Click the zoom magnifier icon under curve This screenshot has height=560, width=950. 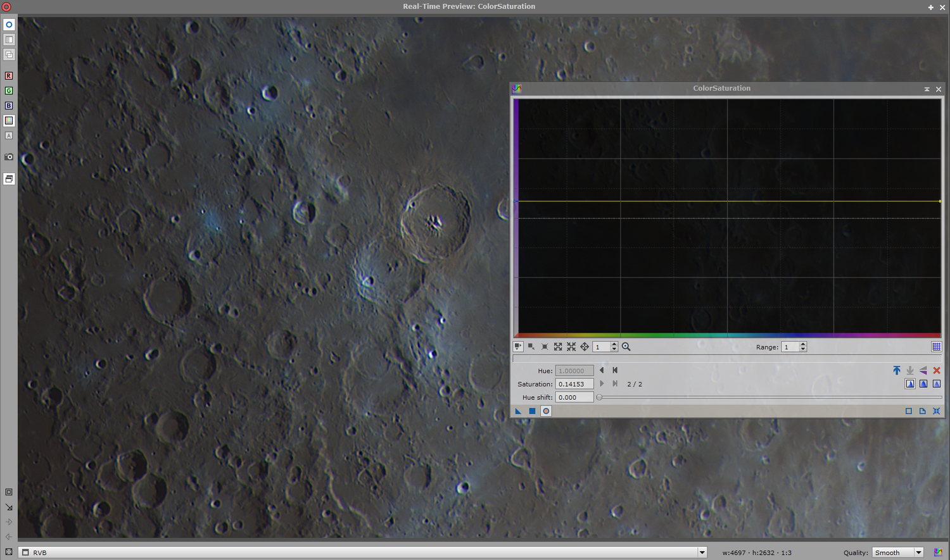pyautogui.click(x=626, y=347)
